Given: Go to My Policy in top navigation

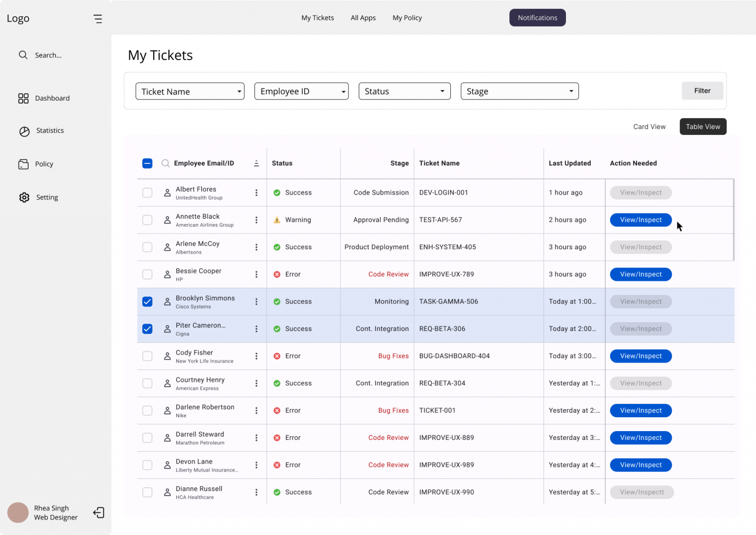Looking at the screenshot, I should click(x=407, y=18).
